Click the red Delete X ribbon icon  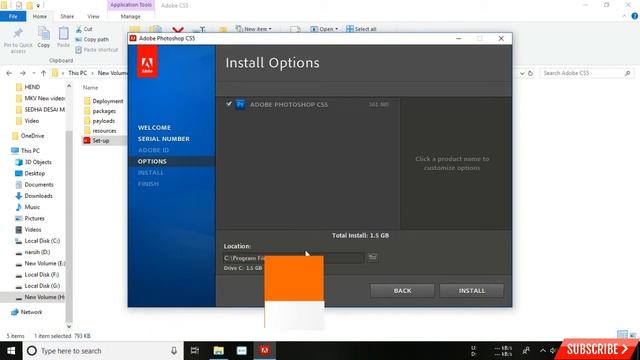pos(178,29)
